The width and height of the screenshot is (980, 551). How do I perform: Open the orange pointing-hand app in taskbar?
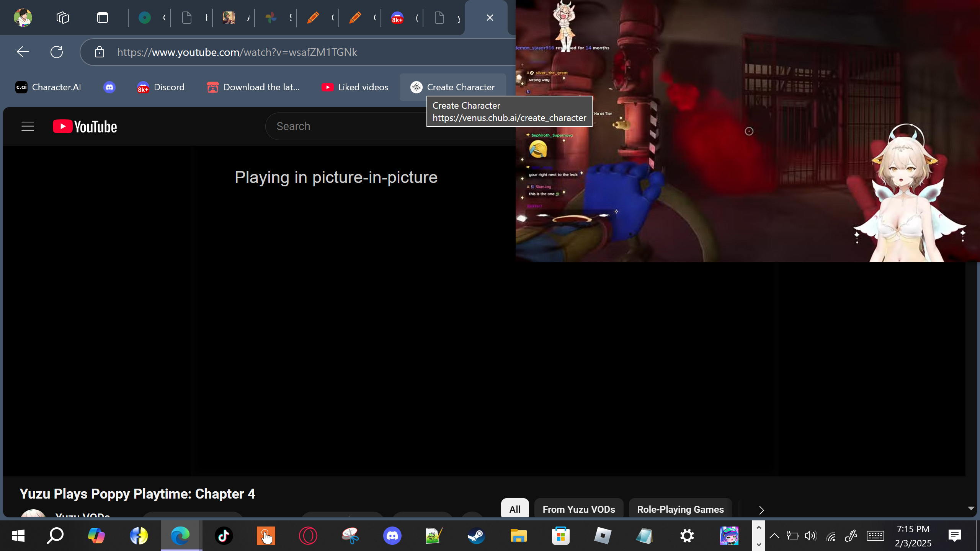[266, 536]
